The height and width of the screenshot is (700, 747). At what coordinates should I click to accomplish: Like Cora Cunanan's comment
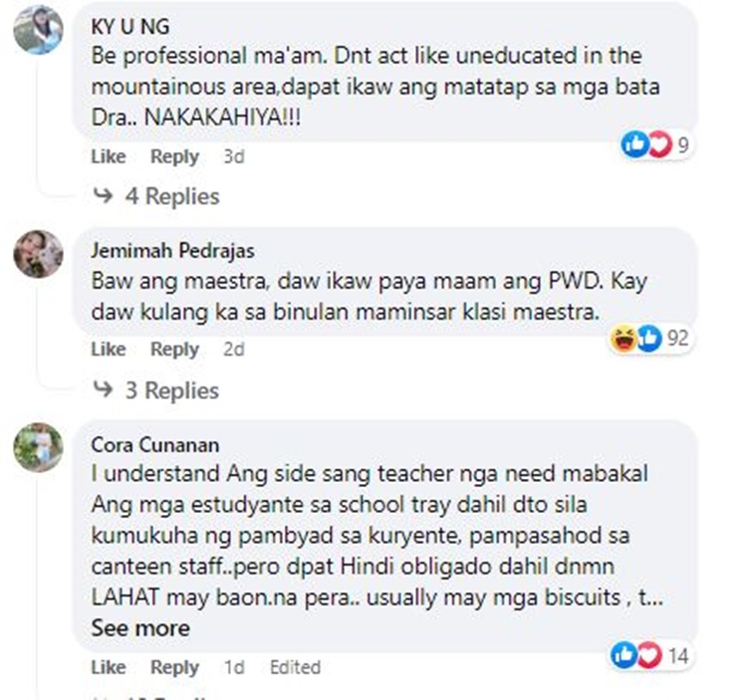(x=109, y=667)
